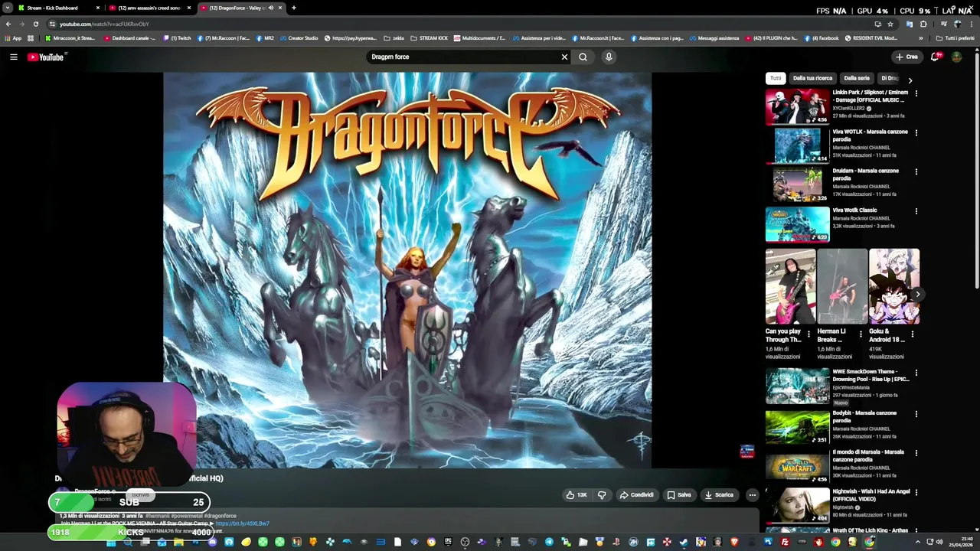
Task: Open the Creator Studio bookmark
Action: 299,38
